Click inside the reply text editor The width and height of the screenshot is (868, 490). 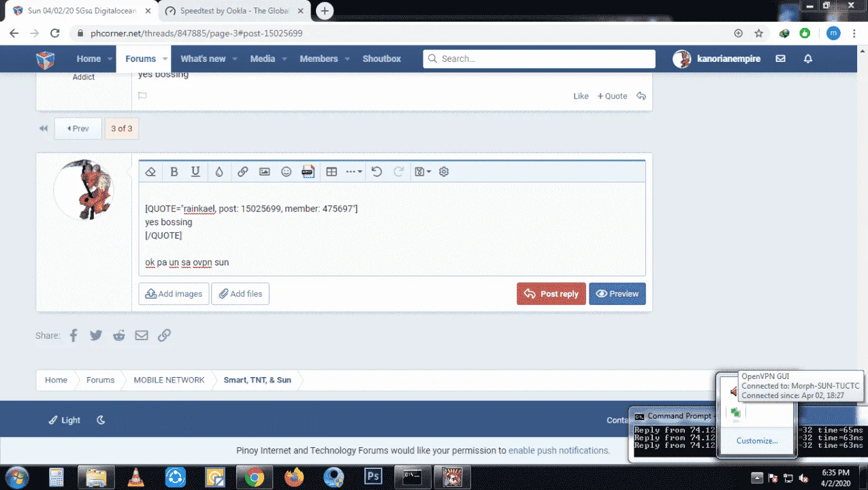pyautogui.click(x=392, y=229)
